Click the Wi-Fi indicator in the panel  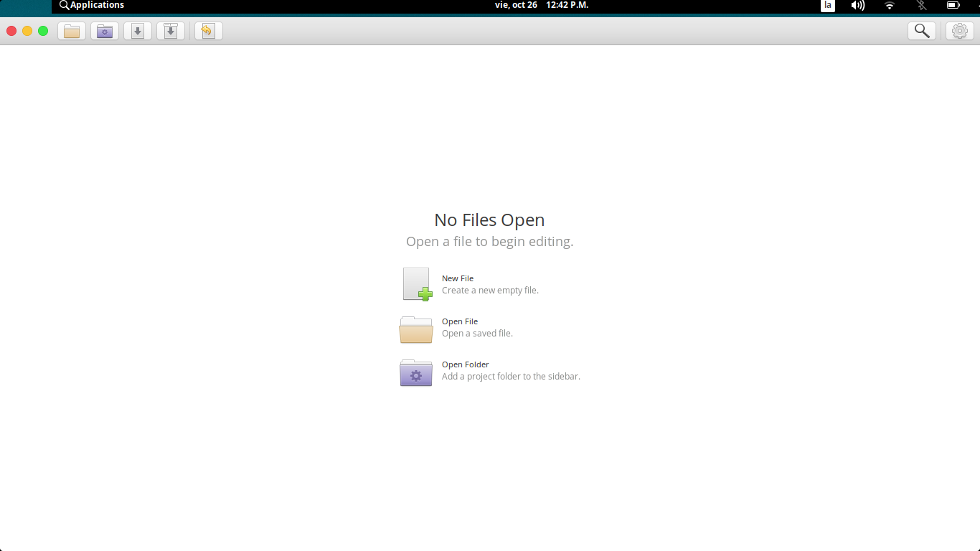[x=889, y=6]
